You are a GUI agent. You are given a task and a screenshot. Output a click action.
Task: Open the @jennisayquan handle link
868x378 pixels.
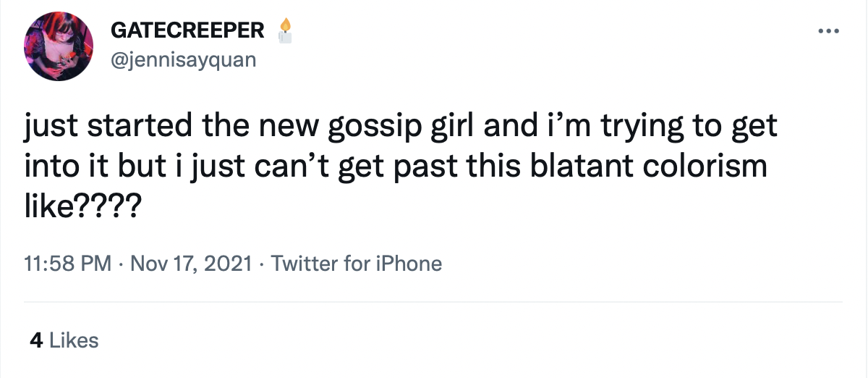click(x=183, y=59)
